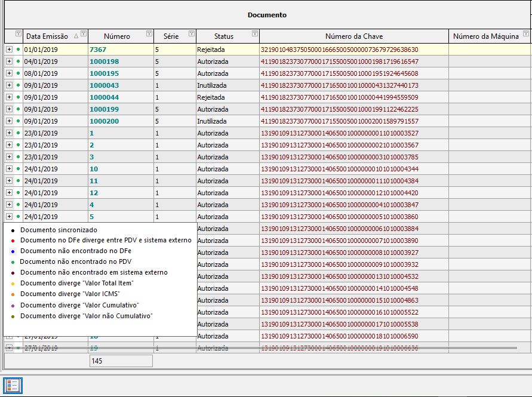532x397 pixels.
Task: Click the sort arrow beside Data Emissão
Action: click(x=76, y=36)
